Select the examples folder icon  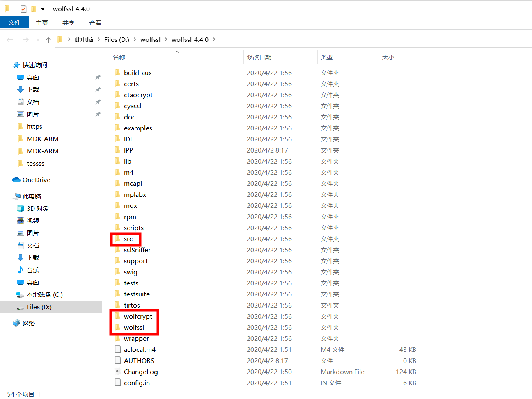click(x=117, y=128)
